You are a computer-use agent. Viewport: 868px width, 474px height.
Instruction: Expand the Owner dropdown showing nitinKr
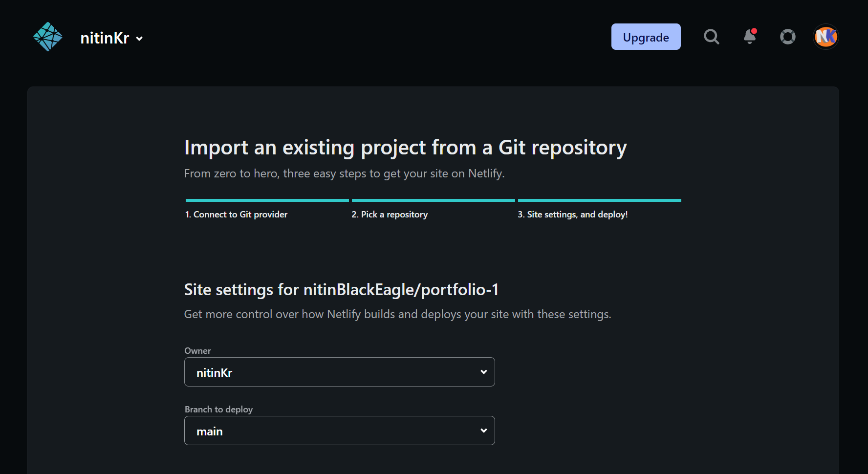(x=340, y=372)
